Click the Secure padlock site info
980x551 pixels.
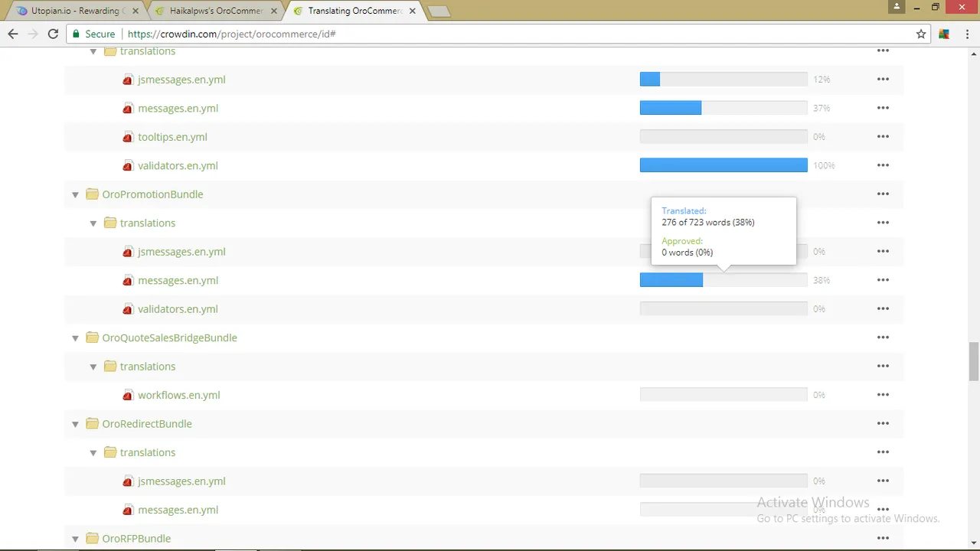[93, 34]
